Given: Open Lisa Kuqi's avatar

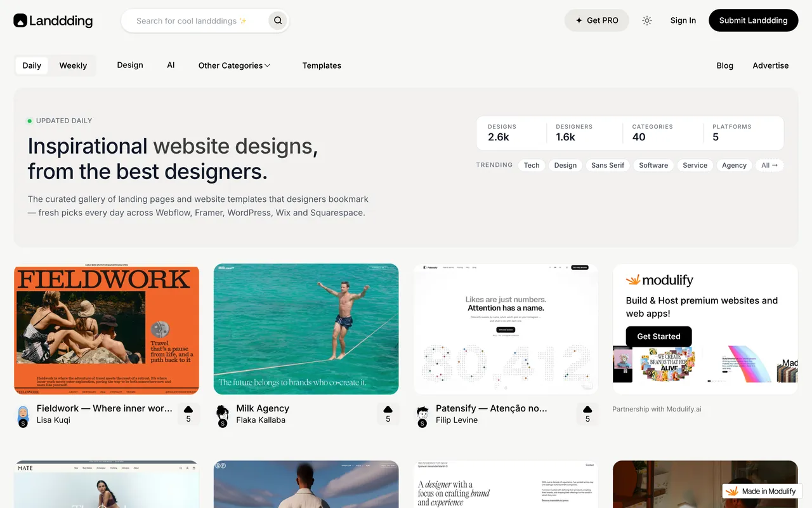Looking at the screenshot, I should [23, 416].
